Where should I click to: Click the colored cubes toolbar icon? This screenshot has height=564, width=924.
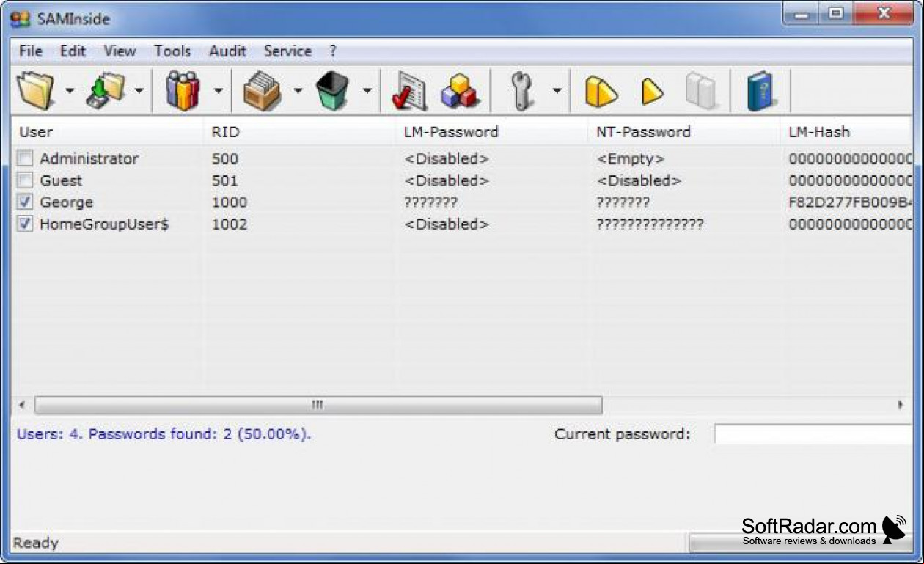(460, 91)
